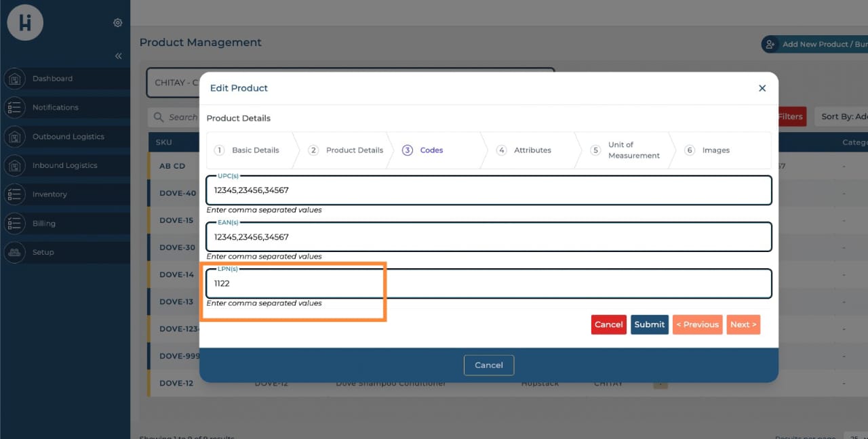Open Dashboard from the sidebar
Screen dimensions: 868x439
point(52,79)
